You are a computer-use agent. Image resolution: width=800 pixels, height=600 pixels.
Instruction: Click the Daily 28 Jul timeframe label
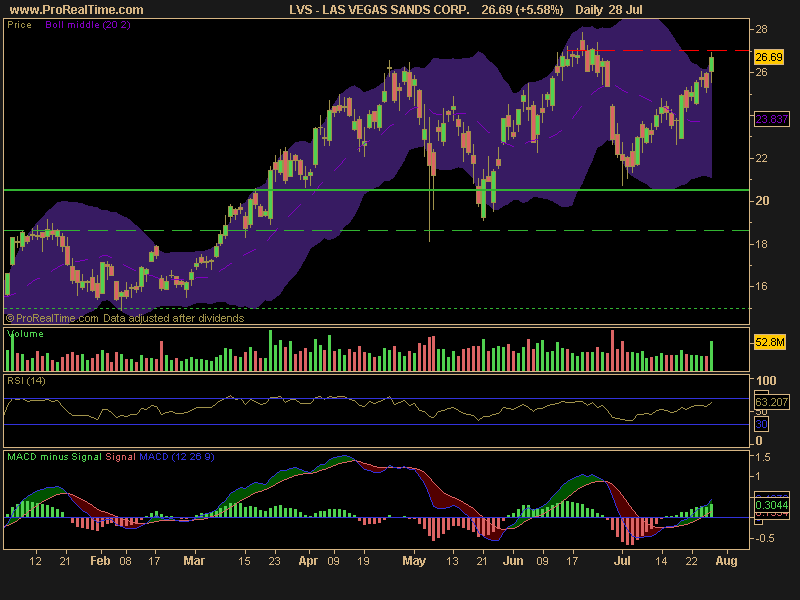click(x=609, y=10)
